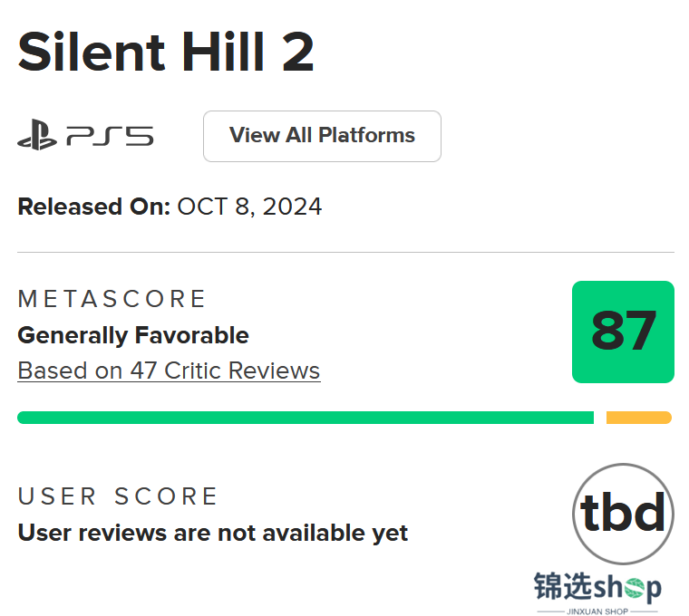Open the View All Platforms button
The image size is (689, 616).
point(322,136)
